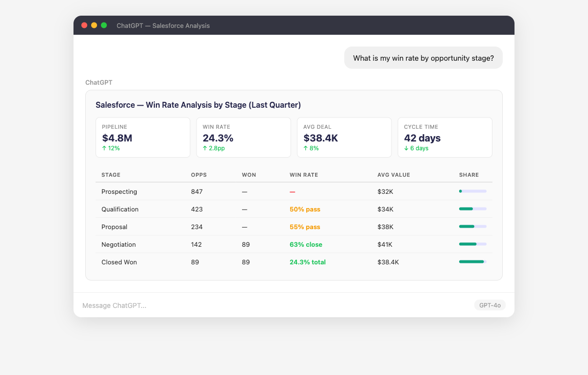This screenshot has height=375, width=588.
Task: Click the Closed Won share progress bar
Action: click(x=473, y=262)
